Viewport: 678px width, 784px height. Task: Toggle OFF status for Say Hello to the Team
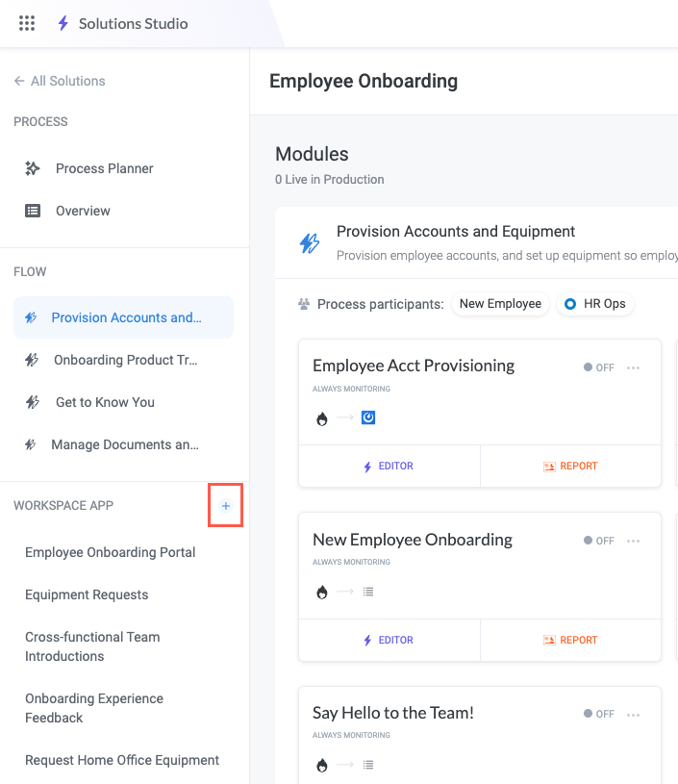click(x=598, y=714)
